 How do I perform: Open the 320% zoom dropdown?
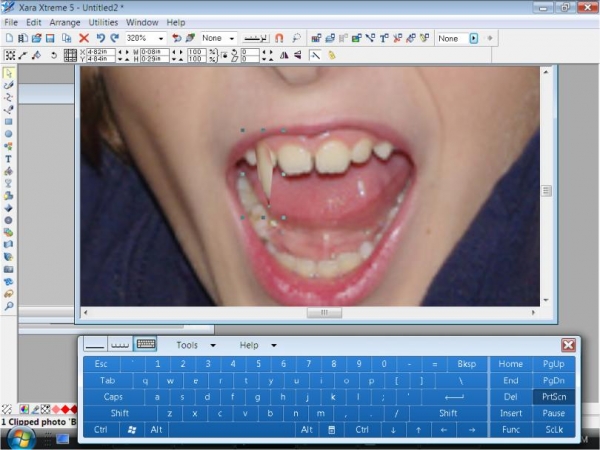[x=161, y=38]
